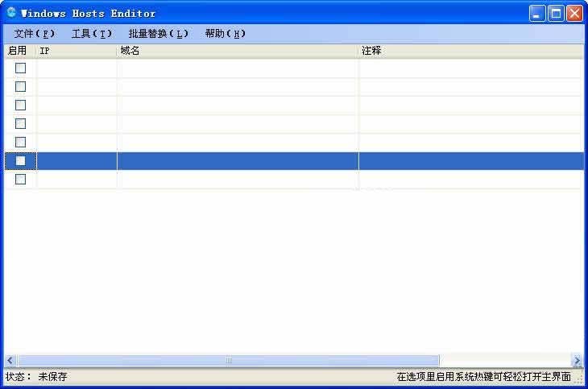Maximize the Hosts Editor window
The height and width of the screenshot is (389, 588).
(x=556, y=13)
